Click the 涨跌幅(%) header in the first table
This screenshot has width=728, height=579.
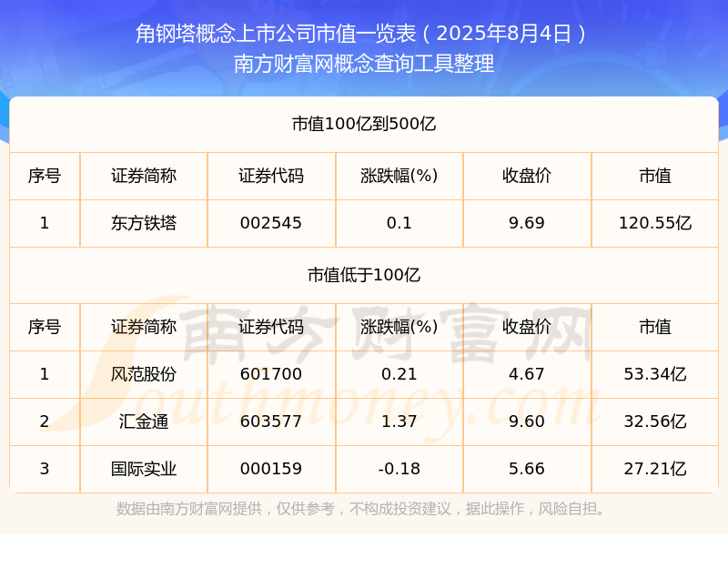coord(399,176)
